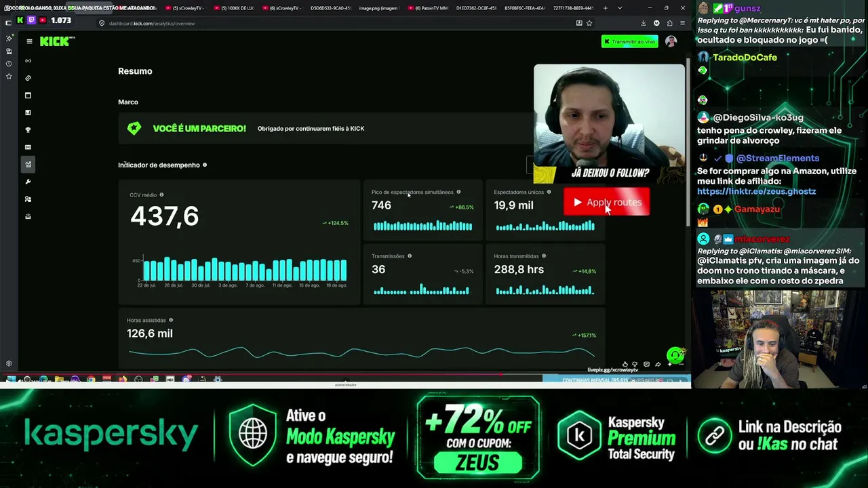Open the browser history clock icon
868x488 pixels.
(x=9, y=64)
